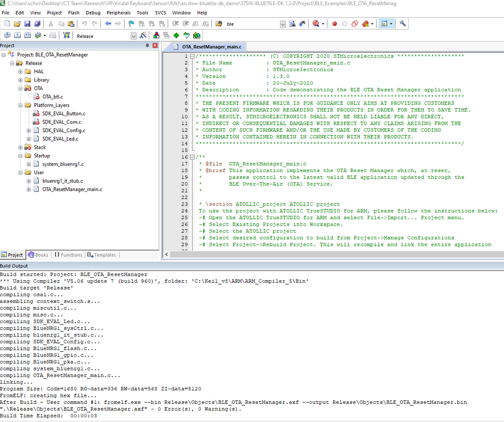Screen dimensions: 504x422
Task: Expand the HAL folder in the project tree
Action: [x=21, y=72]
